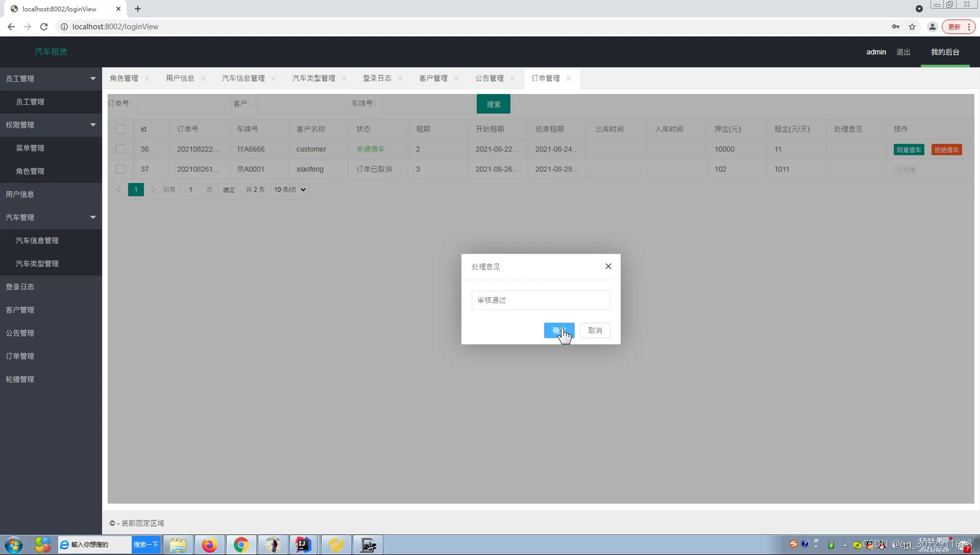Go to next page arrow in pagination
The image size is (980, 555).
click(x=153, y=190)
